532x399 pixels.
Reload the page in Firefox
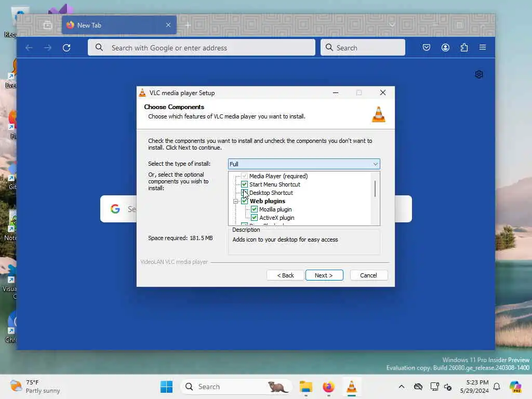(66, 48)
